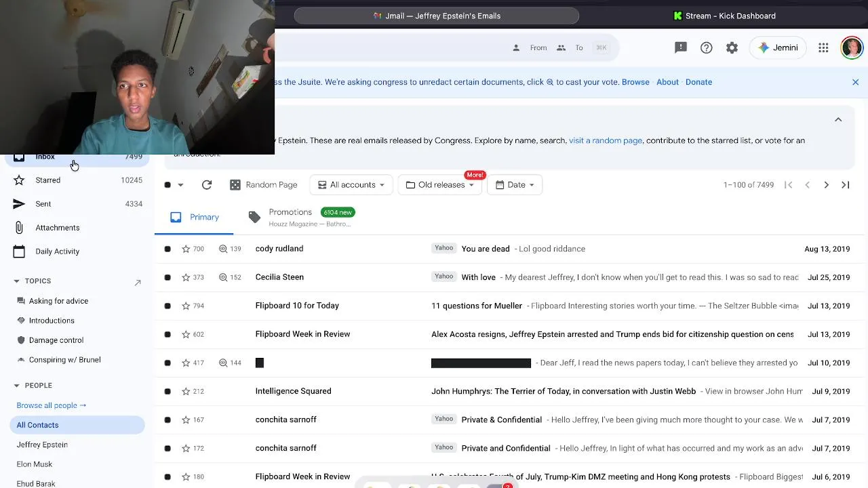Open the Starred folder
The height and width of the screenshot is (488, 868).
click(77, 180)
